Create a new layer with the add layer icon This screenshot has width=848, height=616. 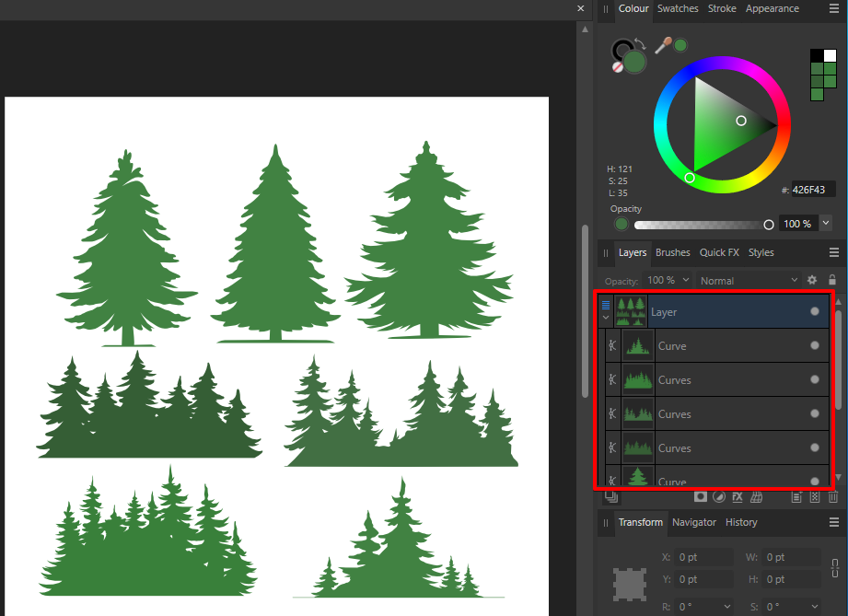[796, 497]
